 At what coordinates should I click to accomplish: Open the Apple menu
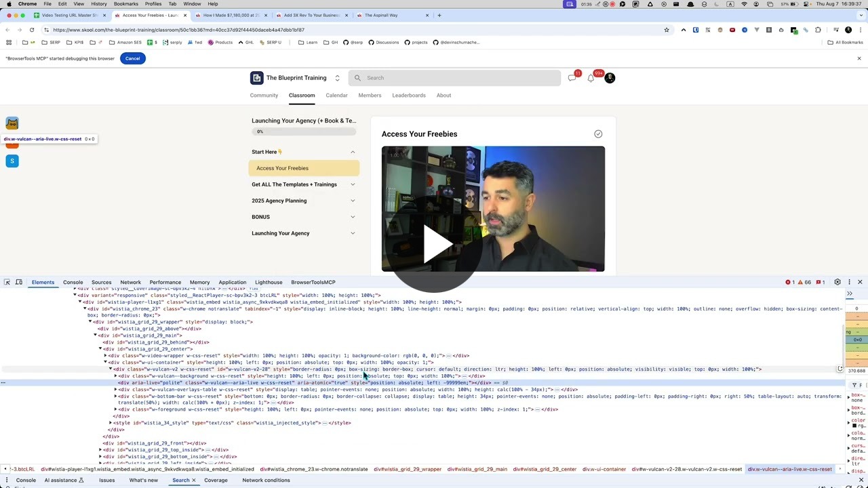coord(9,4)
